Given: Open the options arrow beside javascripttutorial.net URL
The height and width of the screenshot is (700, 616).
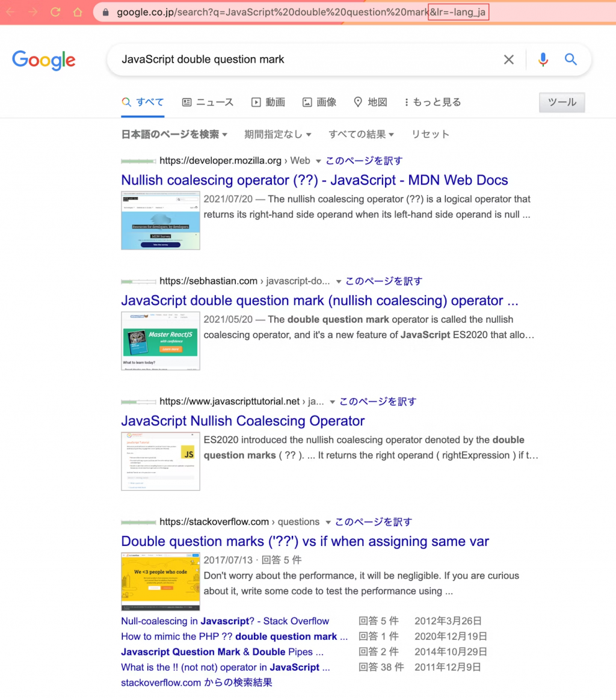Looking at the screenshot, I should click(332, 402).
